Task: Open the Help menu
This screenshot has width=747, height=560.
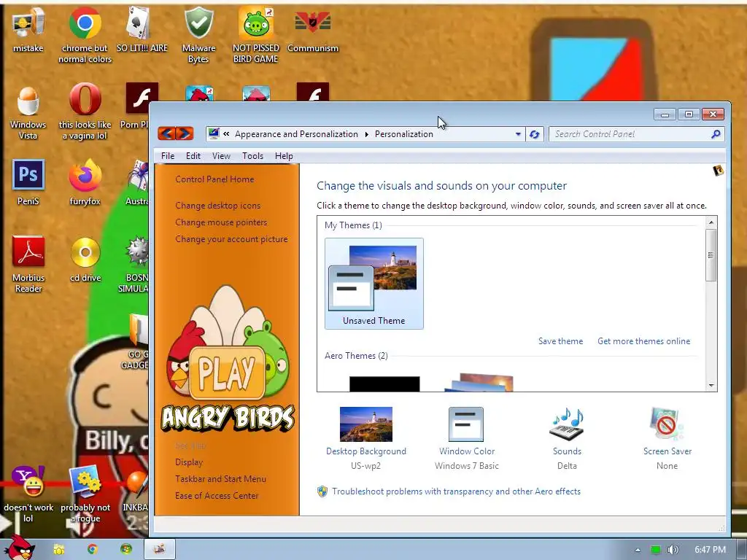Action: pos(284,156)
